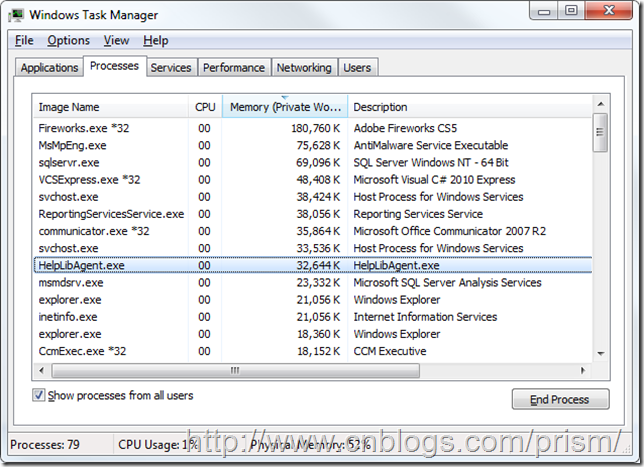Select explorer.exe using 21,056 K
Viewport: 644px width, 467px height.
pyautogui.click(x=313, y=300)
